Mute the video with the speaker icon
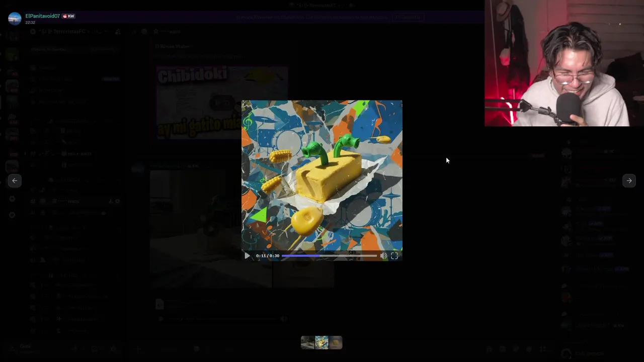The height and width of the screenshot is (362, 644). pyautogui.click(x=384, y=256)
